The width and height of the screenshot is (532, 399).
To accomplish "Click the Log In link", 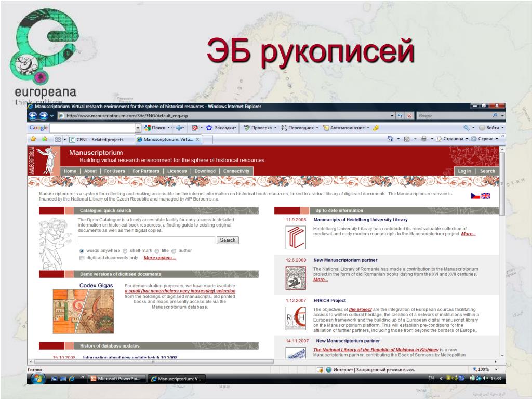I will point(464,171).
